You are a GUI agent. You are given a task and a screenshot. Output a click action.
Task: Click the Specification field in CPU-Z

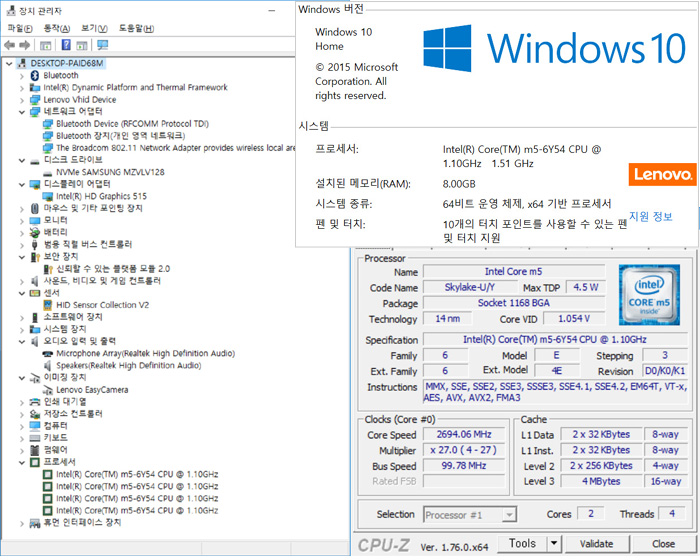point(555,340)
